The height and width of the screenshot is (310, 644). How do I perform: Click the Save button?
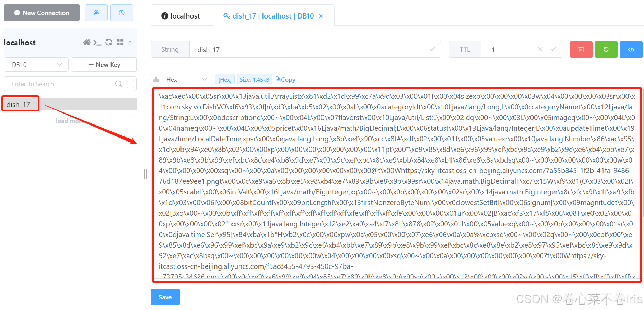pyautogui.click(x=165, y=297)
